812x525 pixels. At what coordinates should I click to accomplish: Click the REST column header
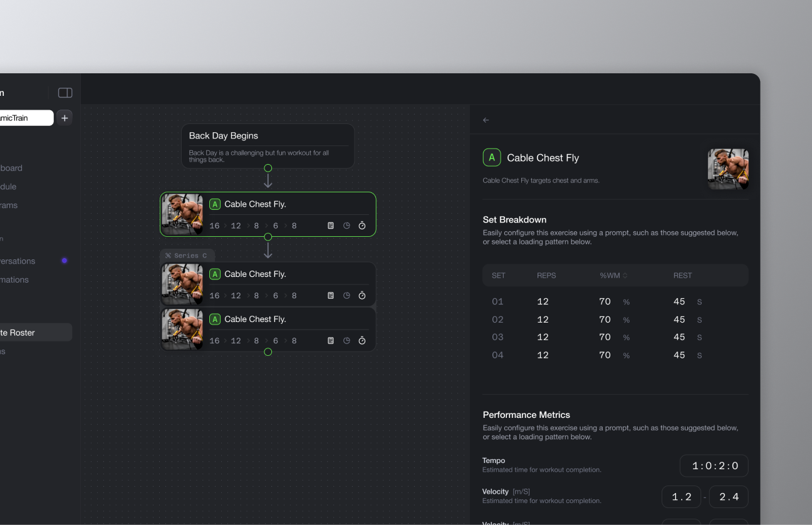coord(683,276)
